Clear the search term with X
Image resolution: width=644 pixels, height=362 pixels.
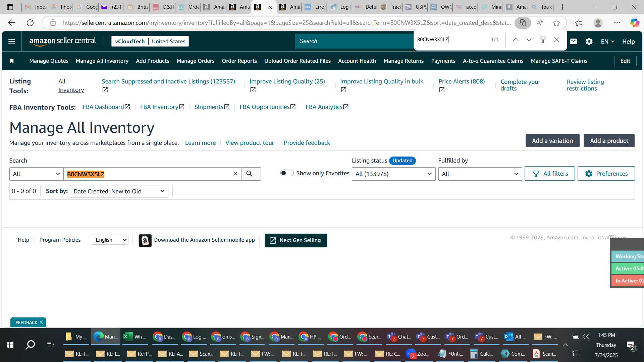pos(235,174)
